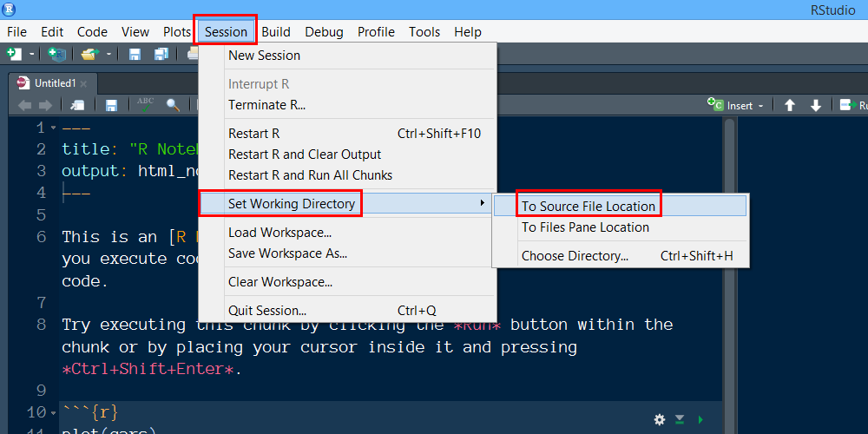
Task: Choose New Session
Action: coord(347,56)
